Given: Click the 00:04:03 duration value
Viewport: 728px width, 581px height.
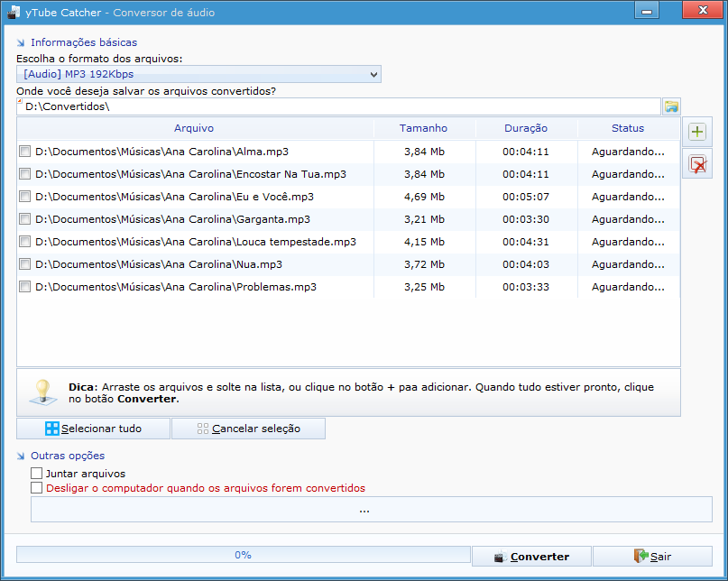Looking at the screenshot, I should coord(526,264).
